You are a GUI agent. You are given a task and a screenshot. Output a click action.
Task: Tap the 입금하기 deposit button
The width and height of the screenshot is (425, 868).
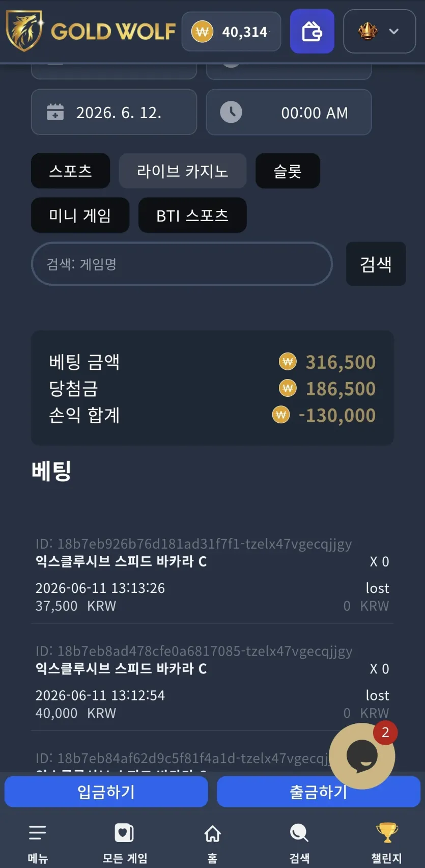(x=106, y=792)
